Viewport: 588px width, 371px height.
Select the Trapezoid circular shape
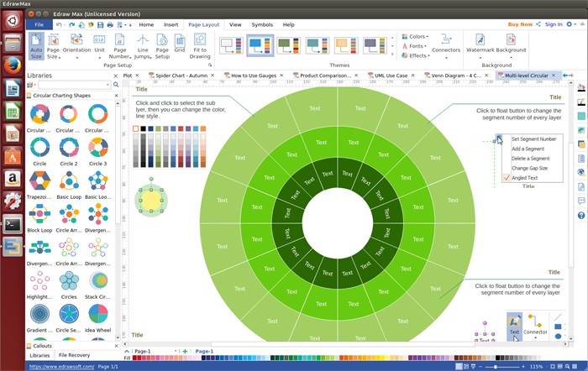coord(39,181)
